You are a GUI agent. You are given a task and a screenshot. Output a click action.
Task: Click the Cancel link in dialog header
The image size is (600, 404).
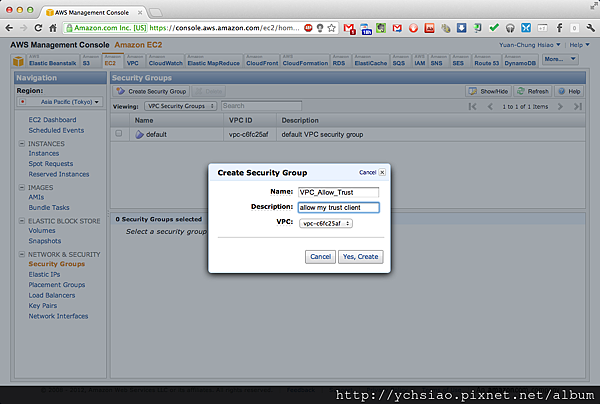coord(367,173)
